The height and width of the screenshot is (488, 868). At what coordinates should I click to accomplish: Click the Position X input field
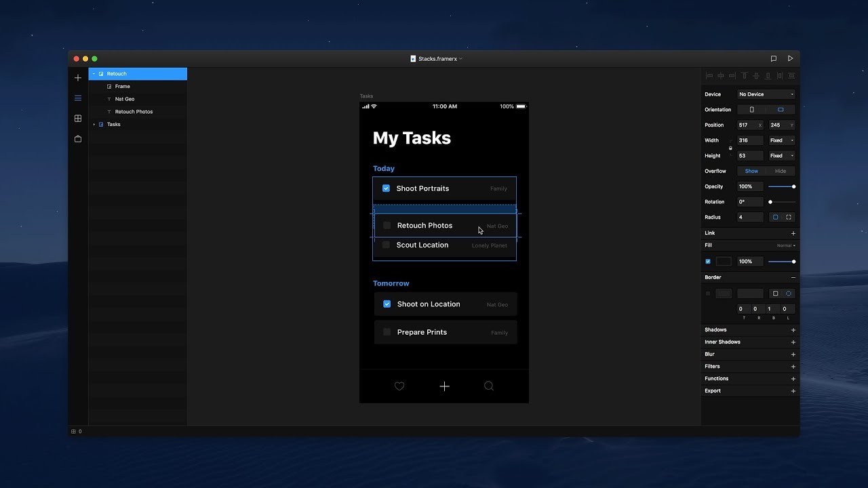[x=751, y=125]
